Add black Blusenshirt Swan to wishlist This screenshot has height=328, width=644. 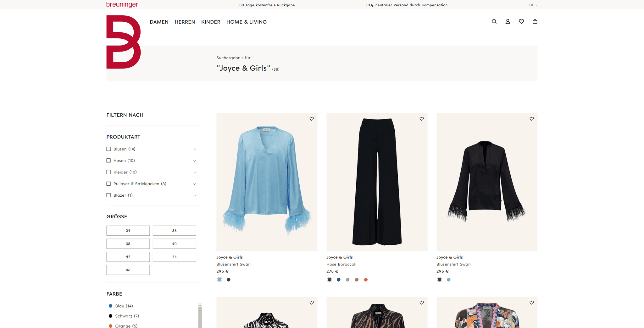[x=531, y=119]
